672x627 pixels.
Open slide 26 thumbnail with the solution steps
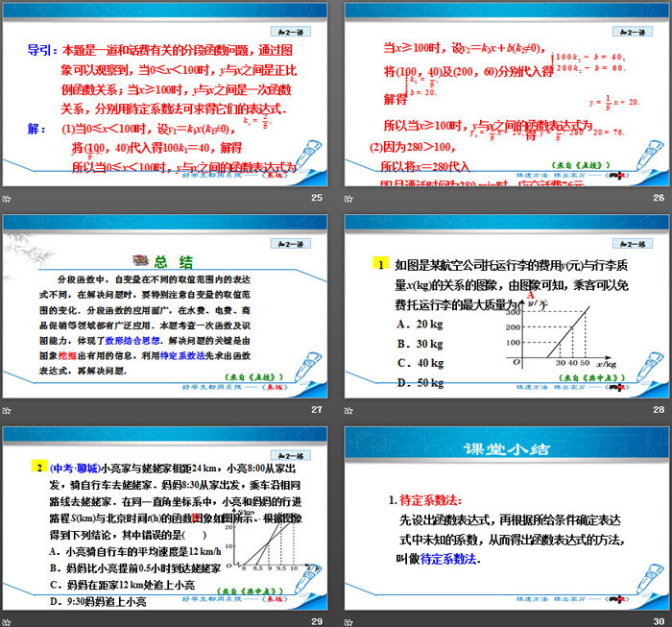(507, 94)
